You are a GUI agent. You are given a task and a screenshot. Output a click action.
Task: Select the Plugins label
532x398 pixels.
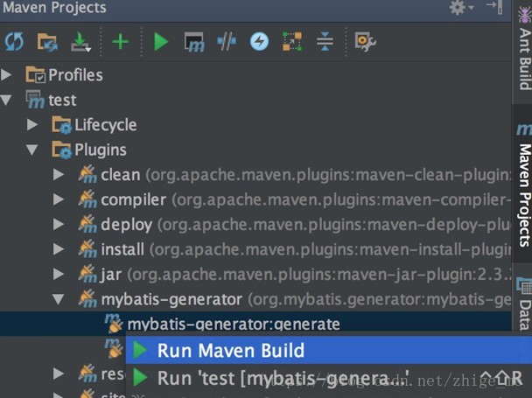tap(101, 150)
